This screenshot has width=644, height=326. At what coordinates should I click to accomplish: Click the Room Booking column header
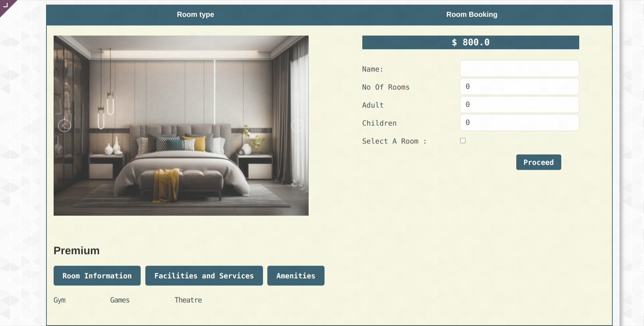point(472,15)
